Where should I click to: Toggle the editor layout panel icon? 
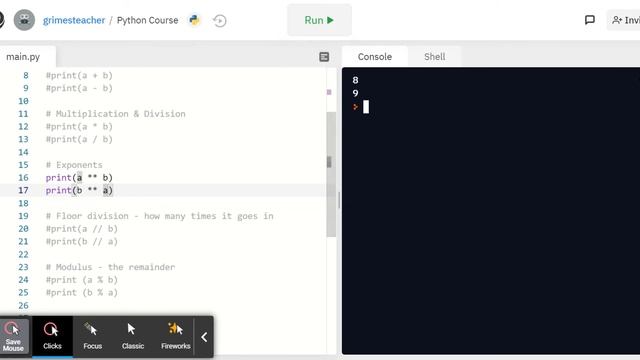pos(324,57)
